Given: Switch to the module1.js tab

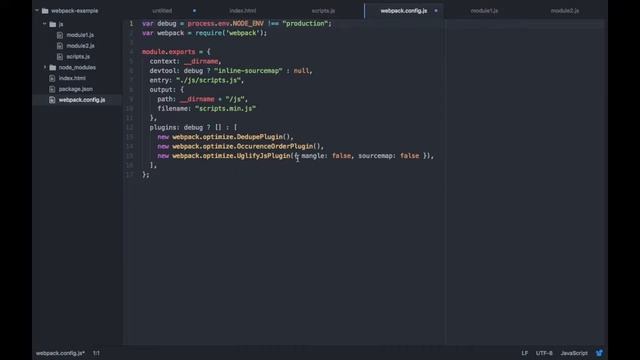Looking at the screenshot, I should (484, 11).
